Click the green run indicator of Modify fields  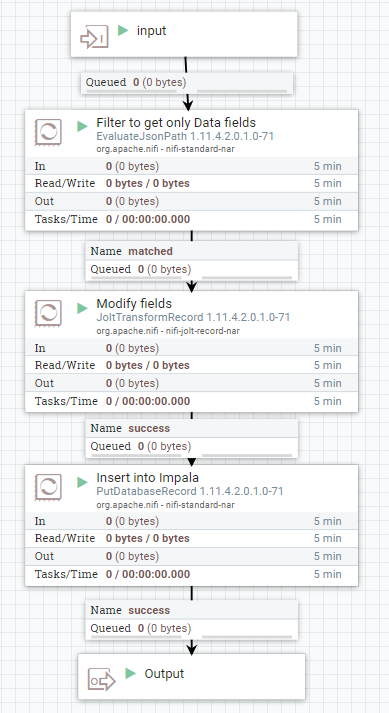(x=82, y=308)
